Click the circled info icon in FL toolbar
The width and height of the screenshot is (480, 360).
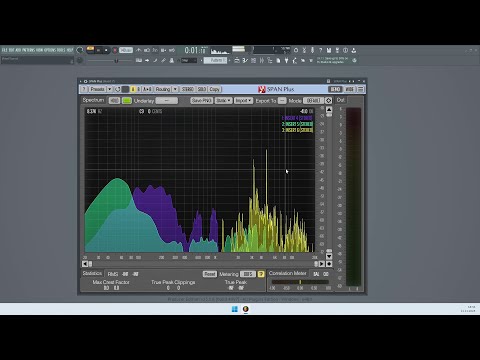(x=345, y=50)
